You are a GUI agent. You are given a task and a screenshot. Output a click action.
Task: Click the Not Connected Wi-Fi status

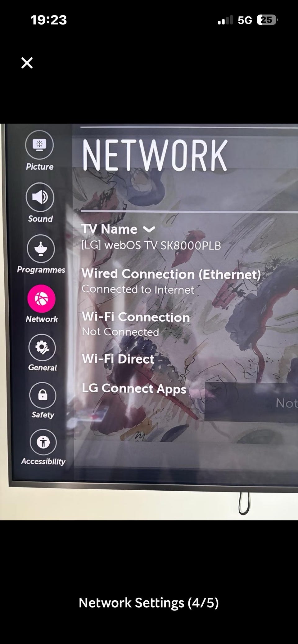(120, 332)
